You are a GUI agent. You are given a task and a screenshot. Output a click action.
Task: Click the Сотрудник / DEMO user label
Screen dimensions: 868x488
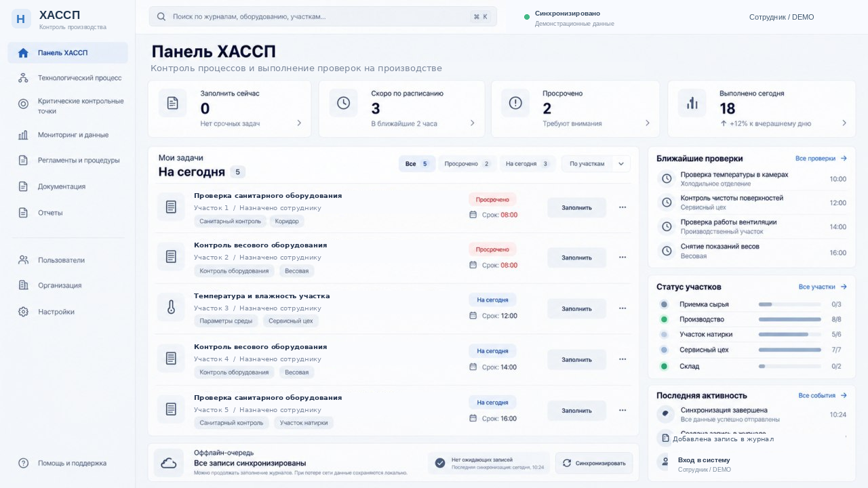click(781, 17)
